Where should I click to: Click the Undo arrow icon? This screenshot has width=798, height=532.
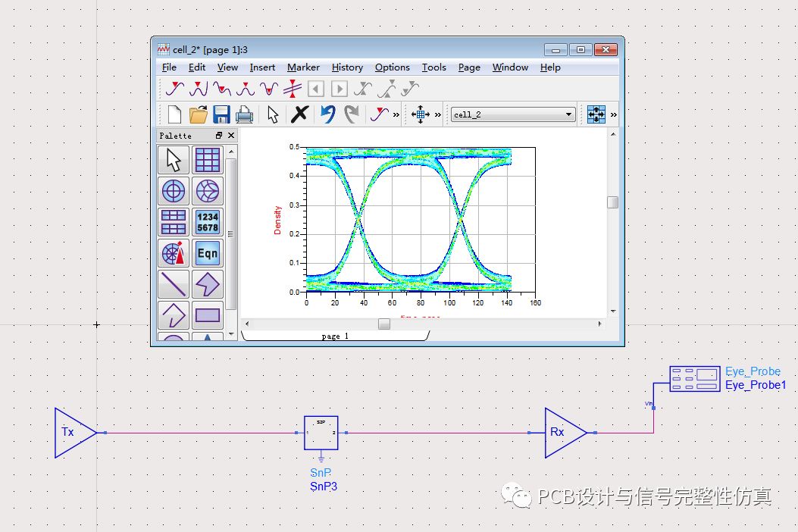(x=328, y=114)
